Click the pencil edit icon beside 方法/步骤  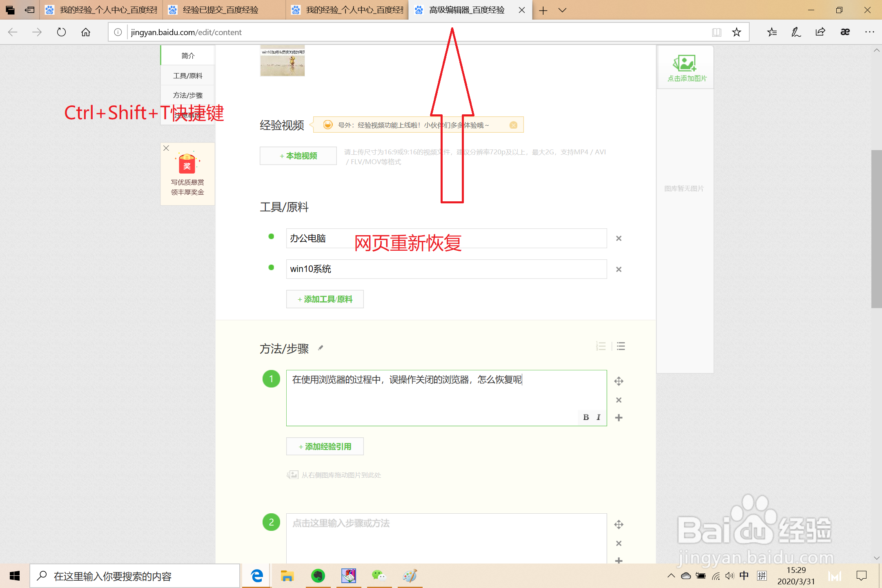click(321, 348)
